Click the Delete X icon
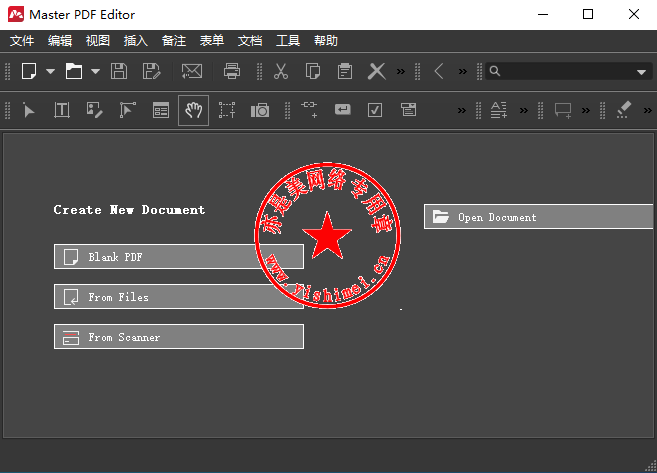 [377, 71]
